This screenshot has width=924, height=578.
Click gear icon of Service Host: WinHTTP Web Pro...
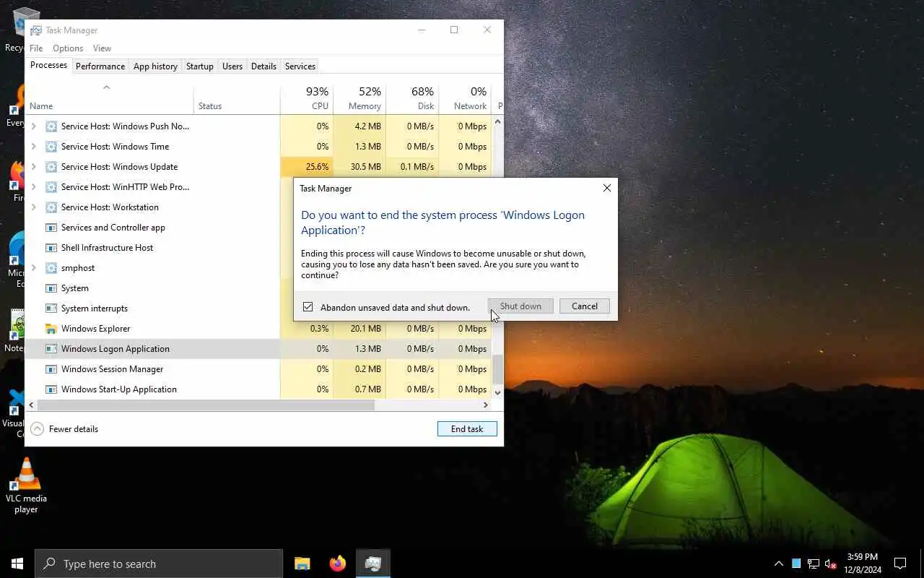[51, 187]
